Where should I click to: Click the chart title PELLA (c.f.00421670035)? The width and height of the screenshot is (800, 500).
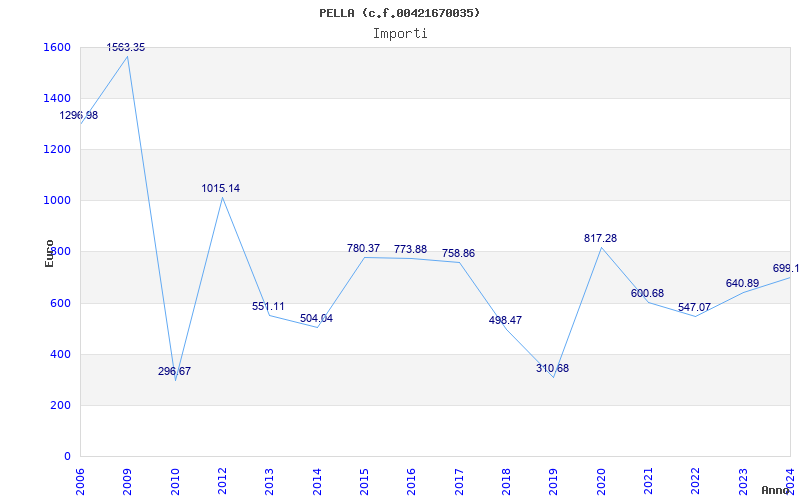(x=400, y=13)
